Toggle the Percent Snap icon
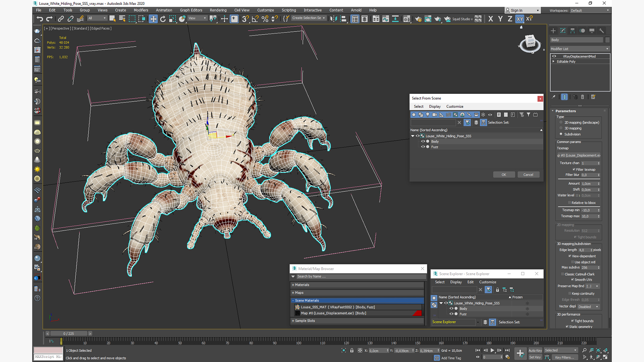The height and width of the screenshot is (362, 644). pos(265,19)
